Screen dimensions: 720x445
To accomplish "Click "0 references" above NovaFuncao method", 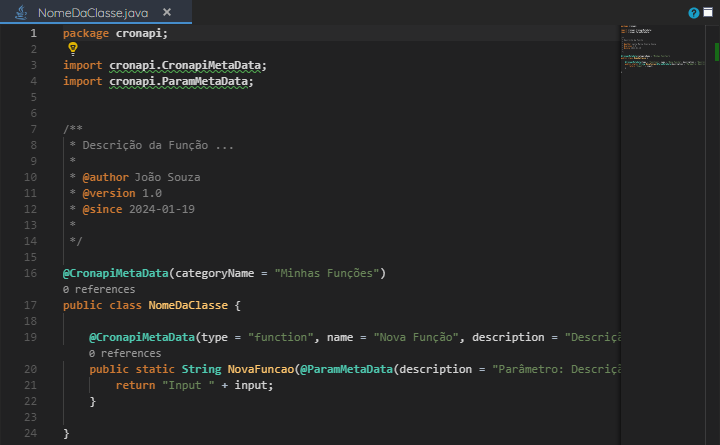I will click(125, 353).
